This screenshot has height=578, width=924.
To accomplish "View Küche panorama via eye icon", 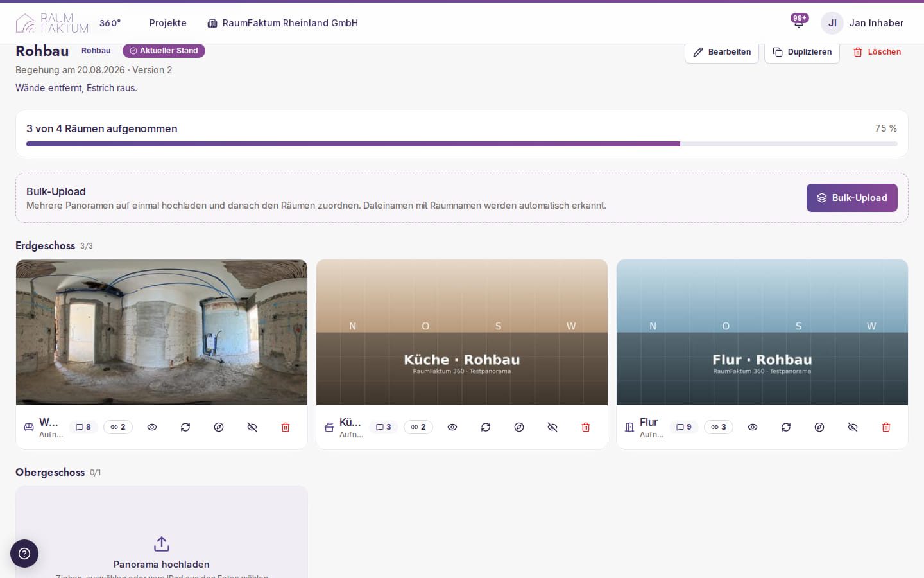I will coord(452,427).
